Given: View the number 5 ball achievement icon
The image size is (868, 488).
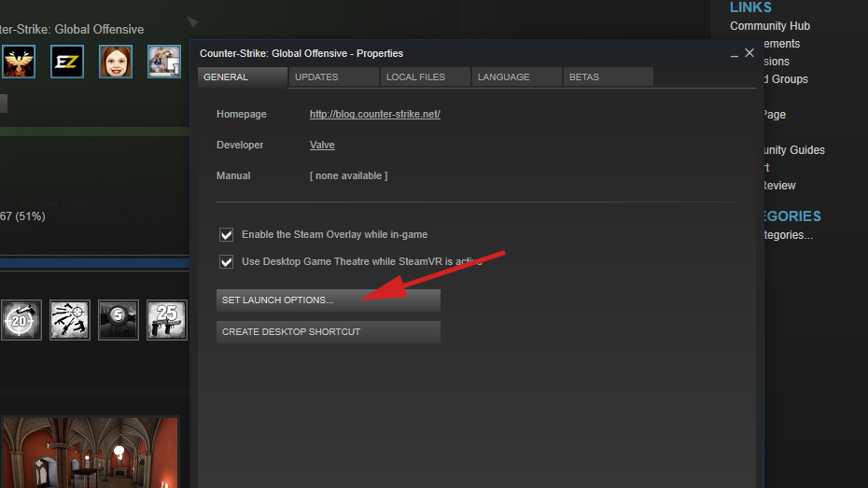Looking at the screenshot, I should coord(118,320).
